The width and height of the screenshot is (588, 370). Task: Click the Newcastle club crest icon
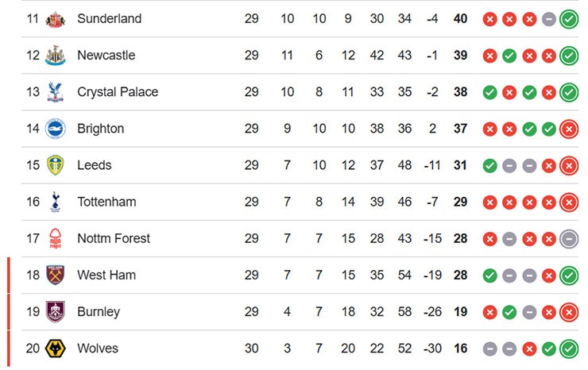coord(55,56)
